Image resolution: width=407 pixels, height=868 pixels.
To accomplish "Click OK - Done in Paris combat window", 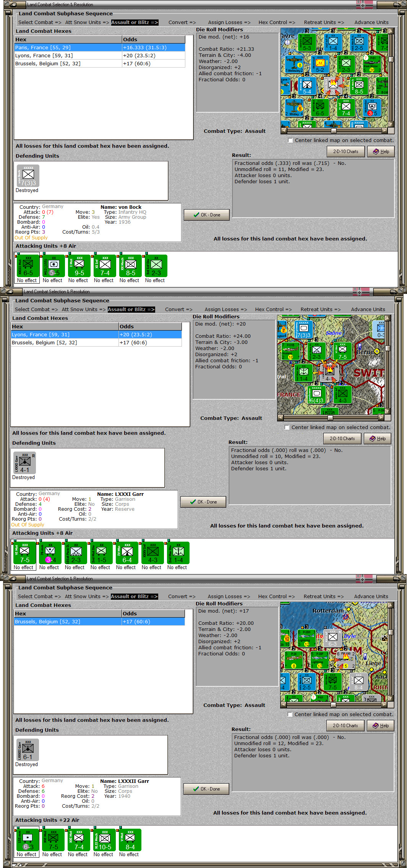I will [x=207, y=215].
